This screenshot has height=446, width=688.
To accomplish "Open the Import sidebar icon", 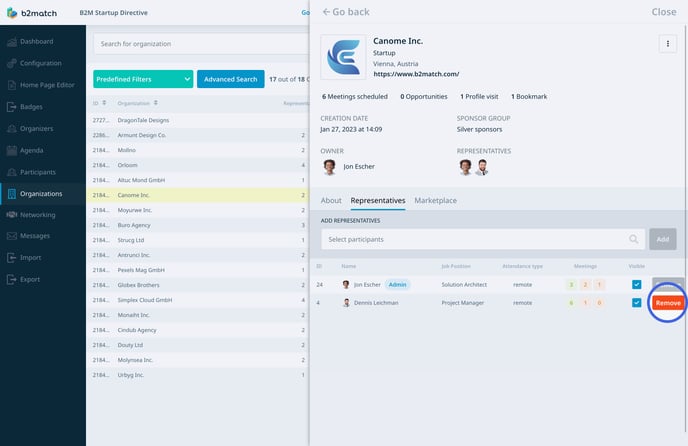I will point(12,258).
